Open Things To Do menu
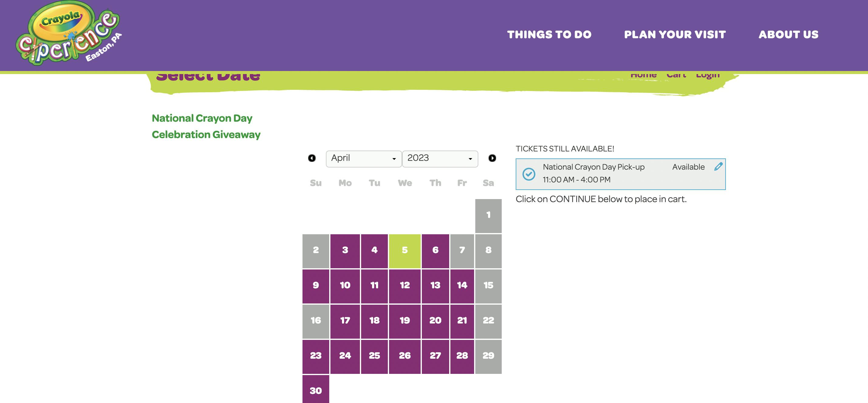 coord(549,35)
